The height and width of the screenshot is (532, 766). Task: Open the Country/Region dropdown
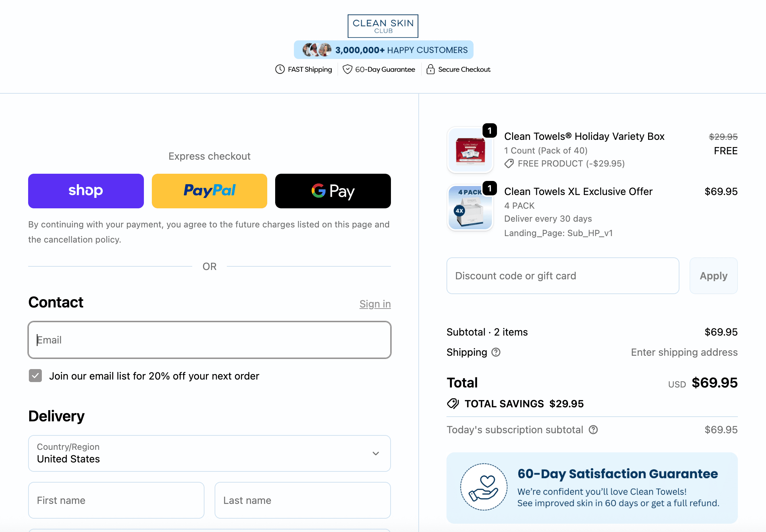point(209,453)
